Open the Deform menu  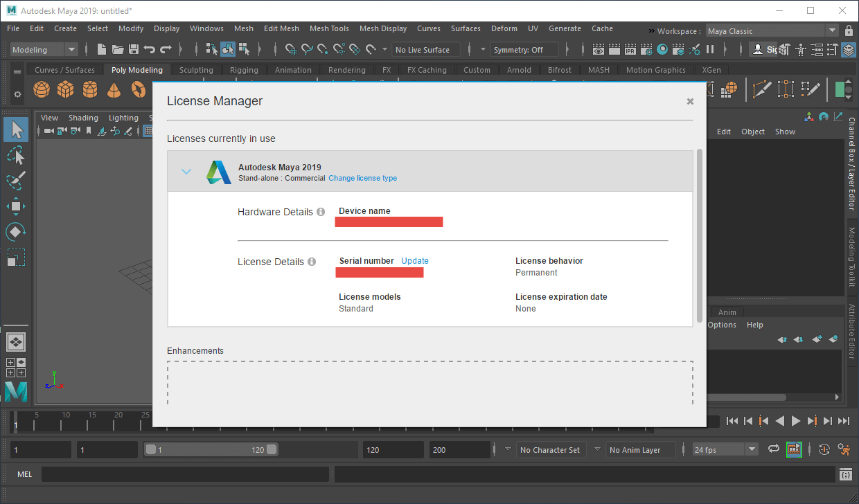[x=504, y=28]
